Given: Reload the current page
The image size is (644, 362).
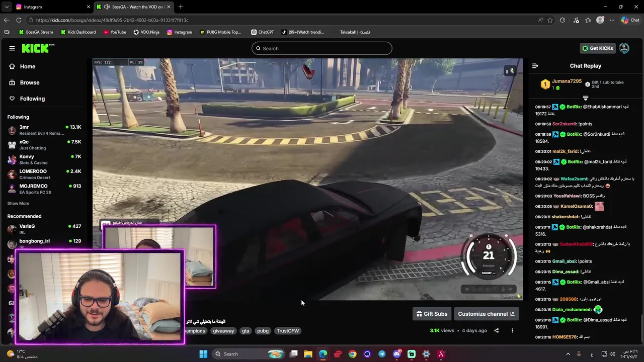Looking at the screenshot, I should [x=19, y=20].
